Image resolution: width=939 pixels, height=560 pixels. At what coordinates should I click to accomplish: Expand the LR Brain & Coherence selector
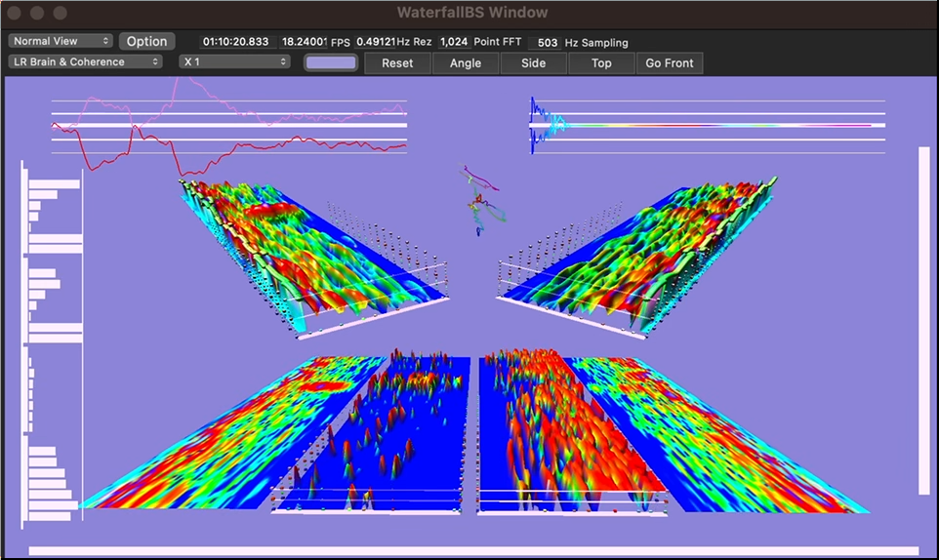[85, 61]
